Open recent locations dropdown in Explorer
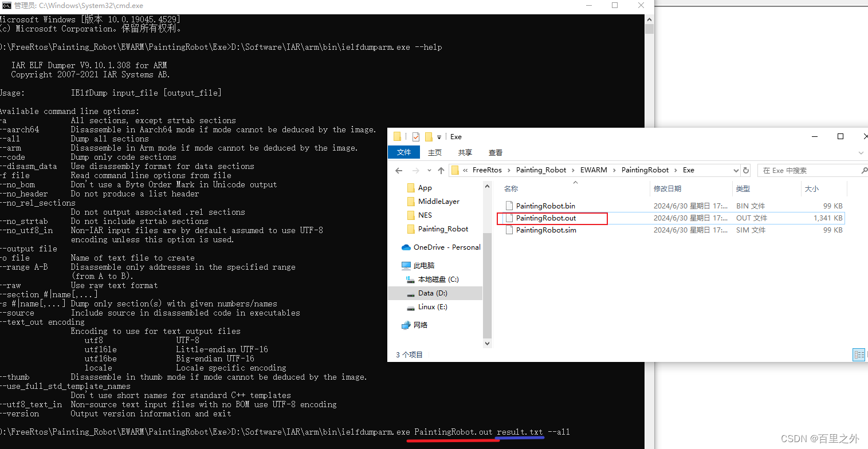Image resolution: width=868 pixels, height=449 pixels. coord(429,171)
